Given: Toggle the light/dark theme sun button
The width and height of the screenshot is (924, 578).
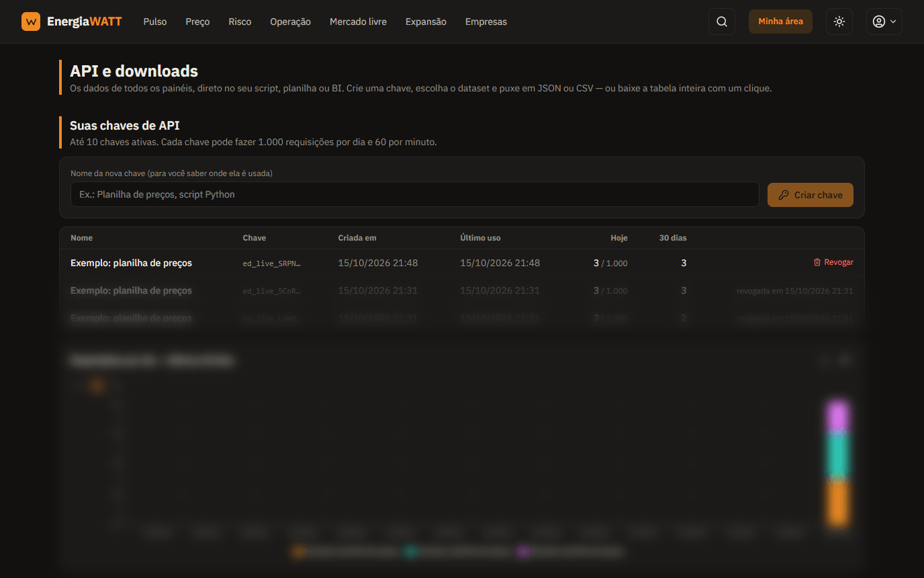Looking at the screenshot, I should click(839, 22).
